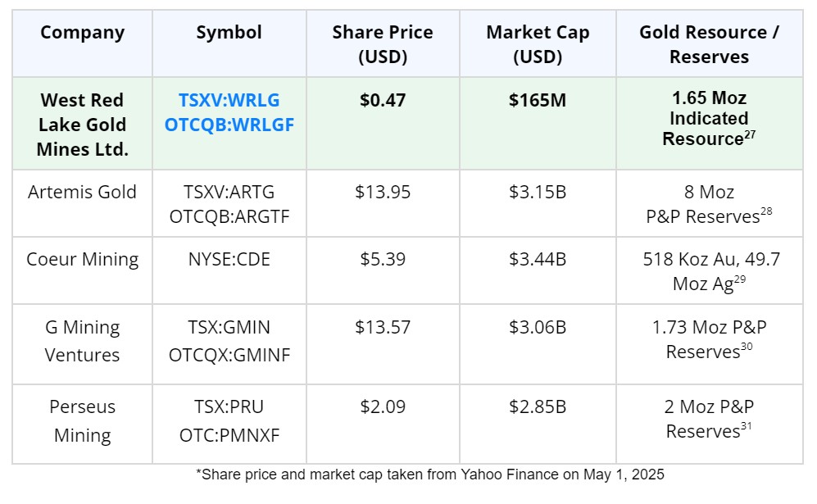Select footnote 30 in G Mining row
Image resolution: width=817 pixels, height=504 pixels.
[x=747, y=347]
